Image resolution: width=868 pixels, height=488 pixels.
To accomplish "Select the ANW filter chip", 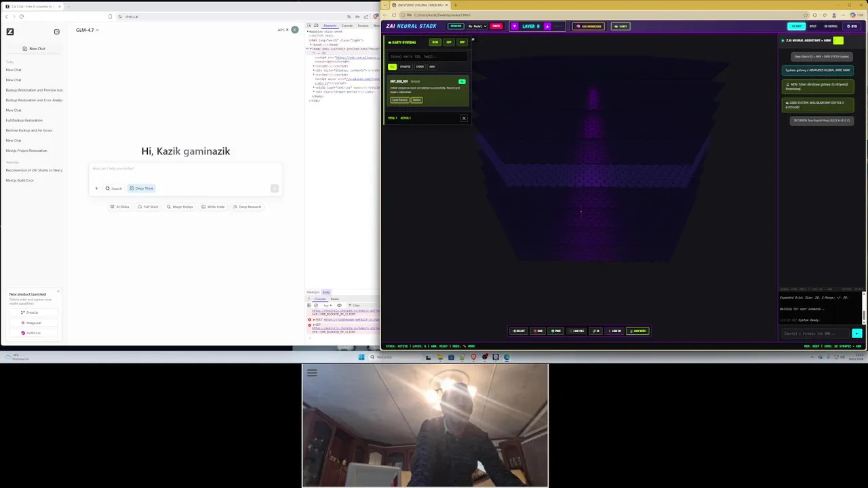I will (432, 66).
